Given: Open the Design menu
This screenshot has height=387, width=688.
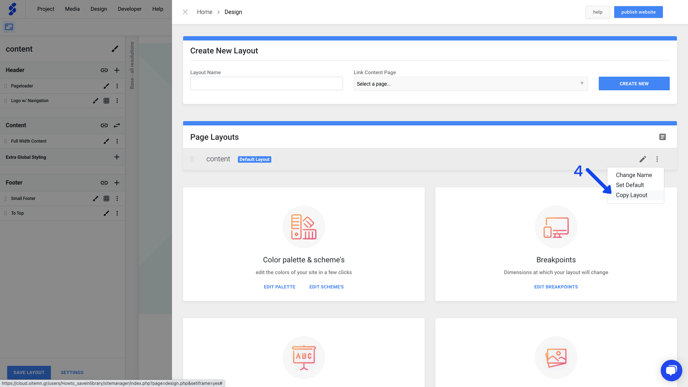Looking at the screenshot, I should pyautogui.click(x=99, y=9).
